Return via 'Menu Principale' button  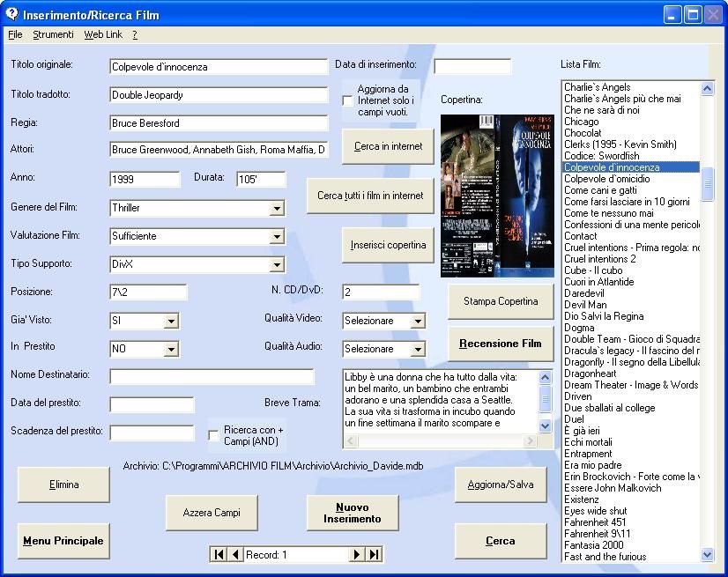coord(63,541)
